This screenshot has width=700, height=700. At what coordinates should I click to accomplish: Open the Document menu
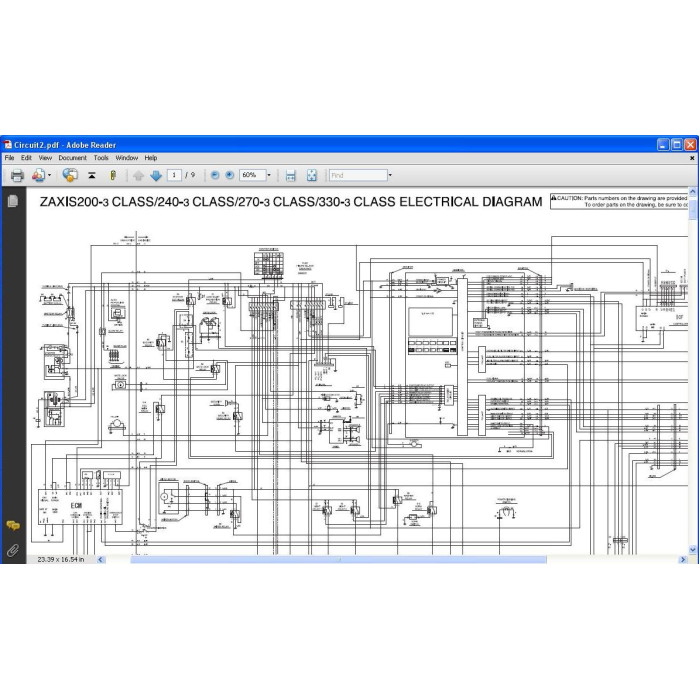72,158
